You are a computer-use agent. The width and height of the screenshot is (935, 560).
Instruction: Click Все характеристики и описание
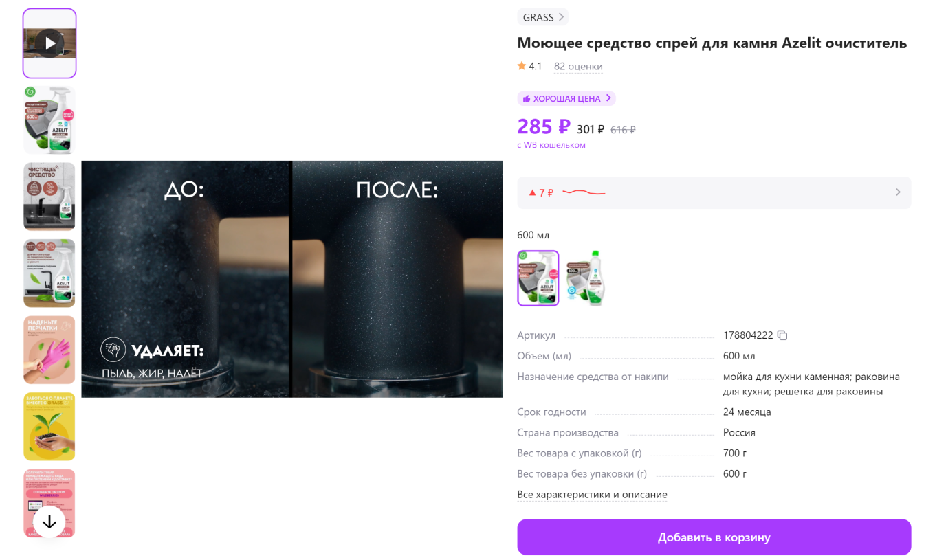(x=592, y=494)
